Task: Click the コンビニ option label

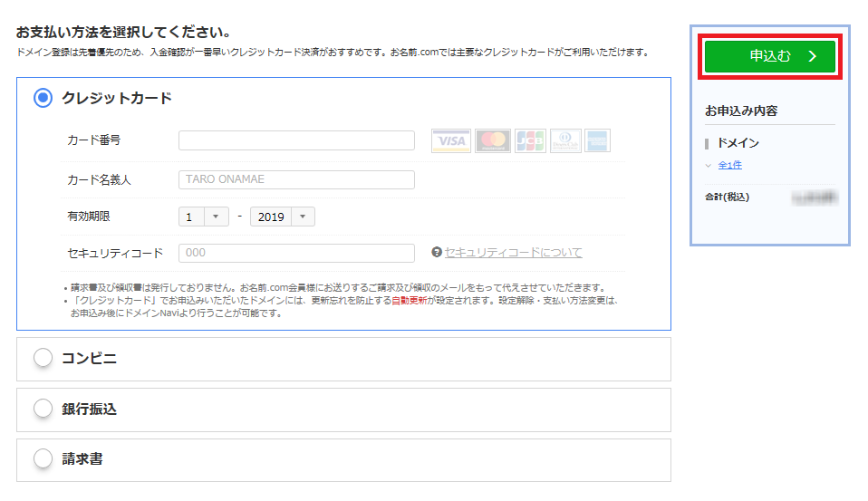Action: tap(89, 358)
